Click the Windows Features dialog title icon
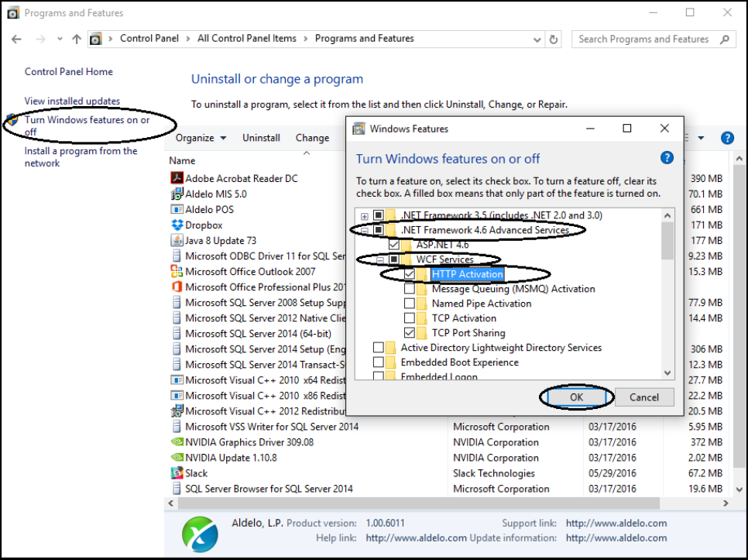The width and height of the screenshot is (748, 560). [359, 129]
